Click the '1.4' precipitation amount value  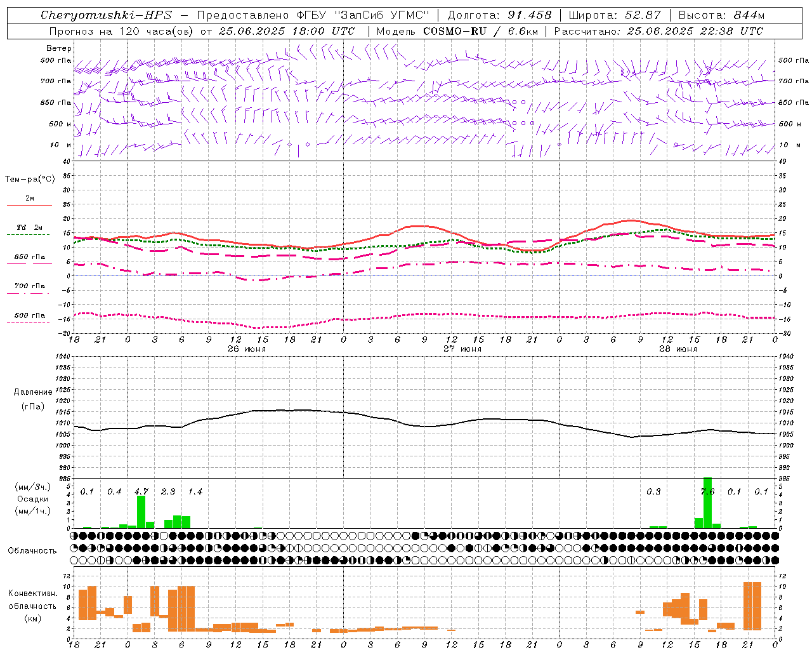pyautogui.click(x=195, y=492)
